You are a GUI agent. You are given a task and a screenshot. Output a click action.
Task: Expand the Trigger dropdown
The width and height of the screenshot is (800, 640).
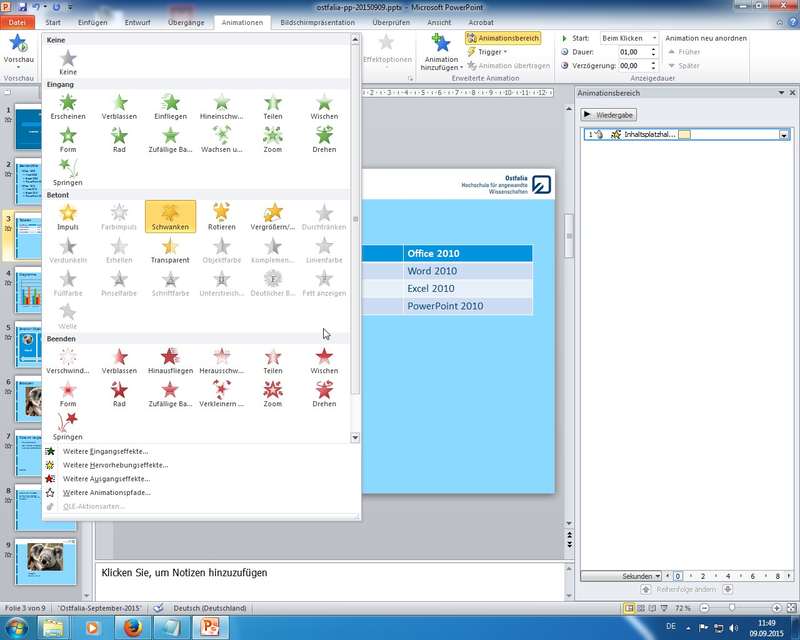(488, 52)
